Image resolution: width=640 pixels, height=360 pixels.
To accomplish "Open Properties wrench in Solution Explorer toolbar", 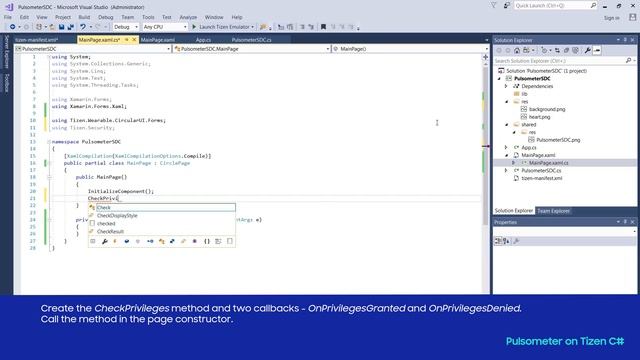I will [x=587, y=51].
